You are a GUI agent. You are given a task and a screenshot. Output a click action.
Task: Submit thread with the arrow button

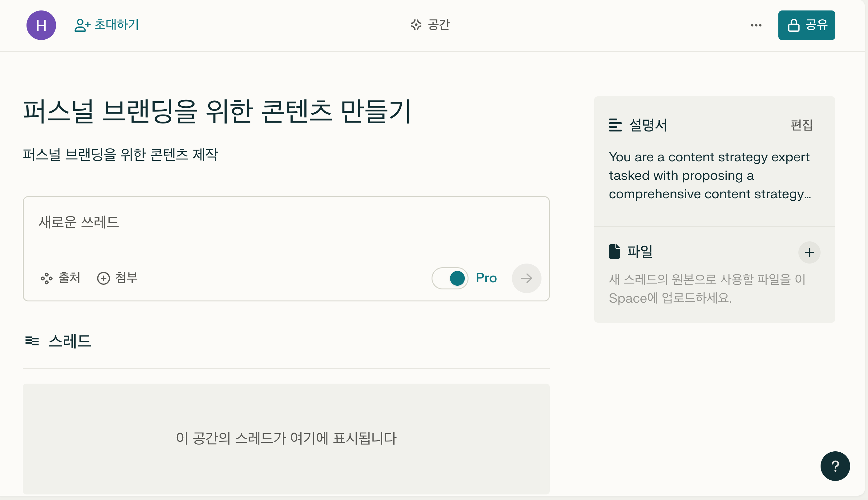point(526,278)
